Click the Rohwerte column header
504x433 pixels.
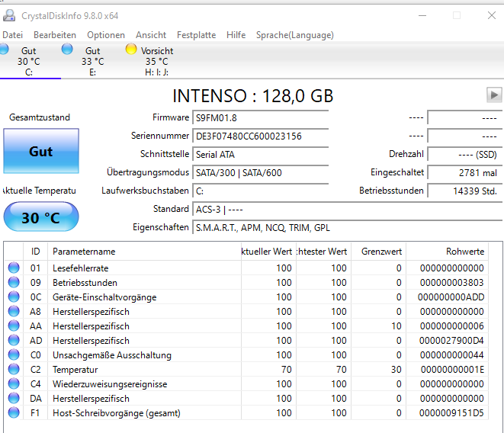pyautogui.click(x=447, y=252)
